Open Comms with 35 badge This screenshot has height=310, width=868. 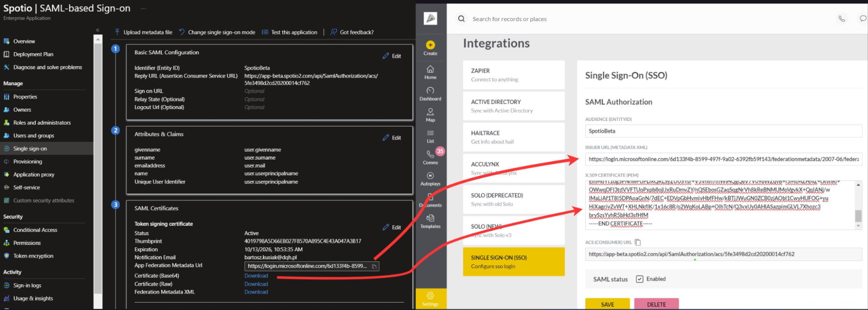pyautogui.click(x=430, y=157)
